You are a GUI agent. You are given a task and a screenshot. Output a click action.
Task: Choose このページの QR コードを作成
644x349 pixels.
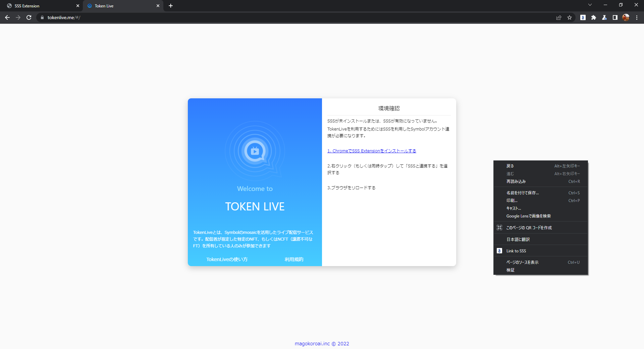(x=541, y=228)
